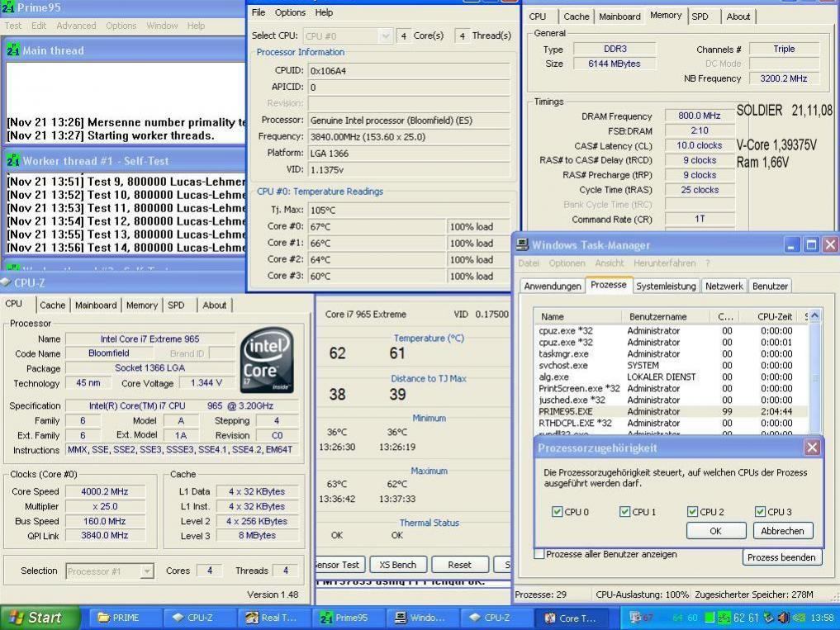Click the process list scrollbar up arrow
The image size is (840, 630).
click(x=814, y=315)
